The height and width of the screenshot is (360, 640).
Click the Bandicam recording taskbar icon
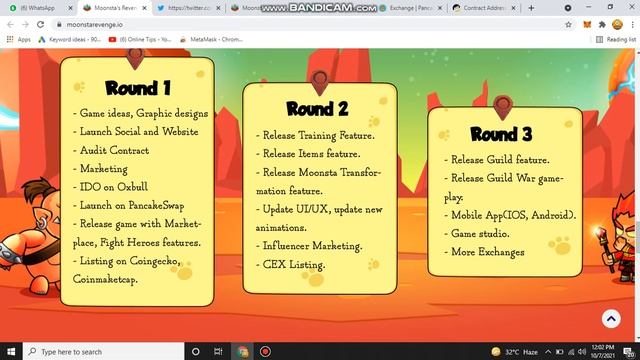click(x=265, y=351)
